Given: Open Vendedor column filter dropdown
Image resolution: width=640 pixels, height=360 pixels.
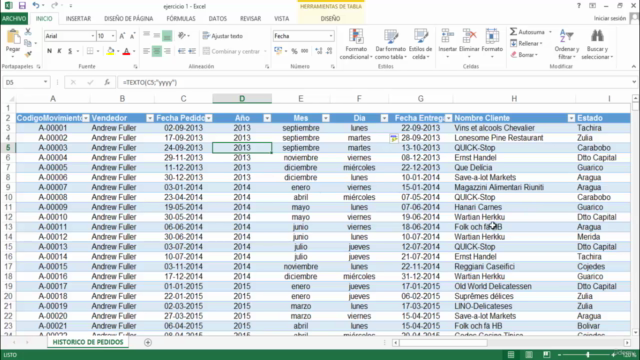Looking at the screenshot, I should pyautogui.click(x=150, y=118).
